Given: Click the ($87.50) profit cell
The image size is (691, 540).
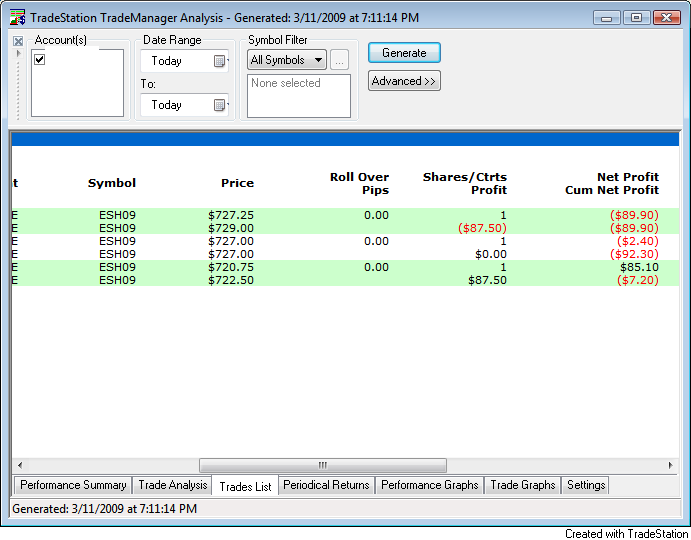Looking at the screenshot, I should pyautogui.click(x=483, y=228).
